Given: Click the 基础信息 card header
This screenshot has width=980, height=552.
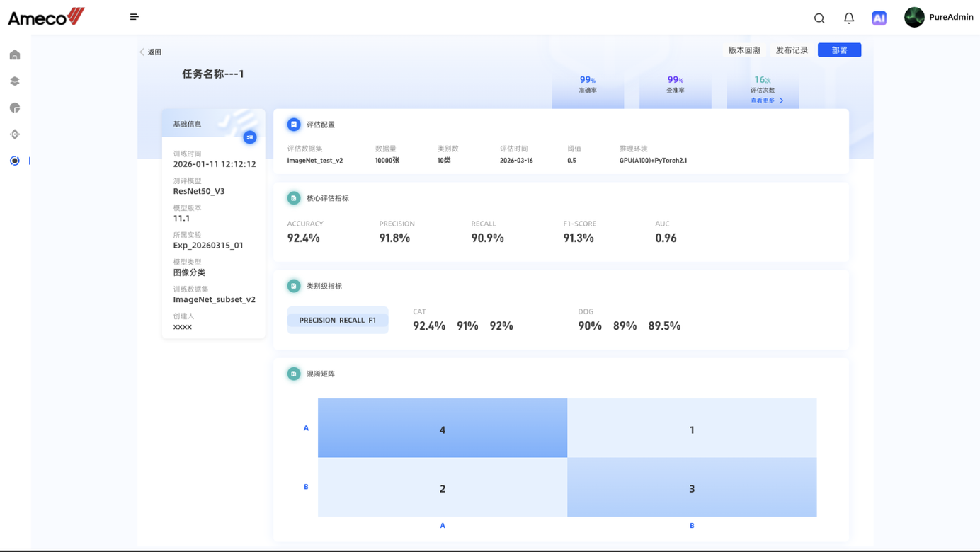Looking at the screenshot, I should tap(213, 124).
